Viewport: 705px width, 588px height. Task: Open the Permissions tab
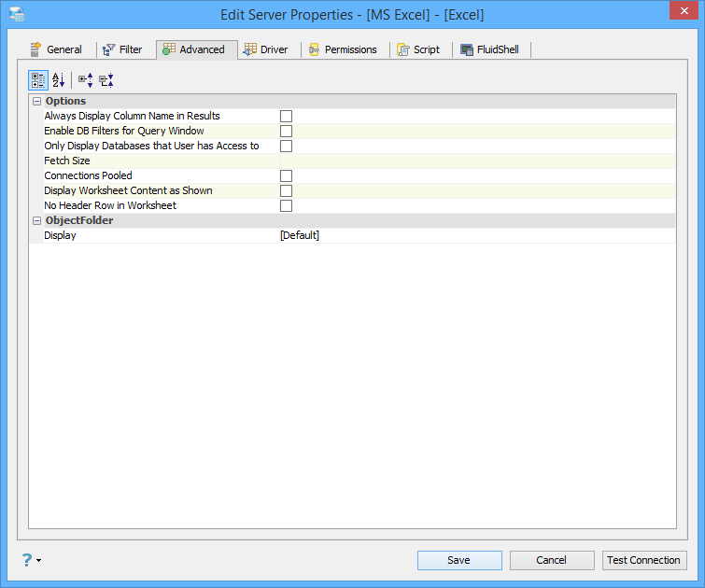[x=343, y=49]
